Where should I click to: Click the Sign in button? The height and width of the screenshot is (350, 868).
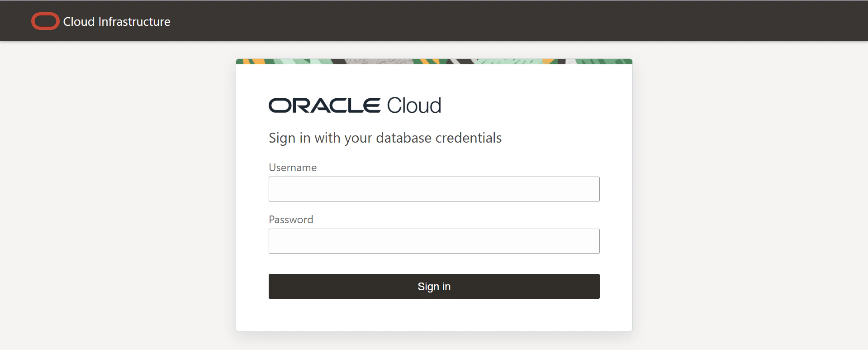pyautogui.click(x=434, y=286)
